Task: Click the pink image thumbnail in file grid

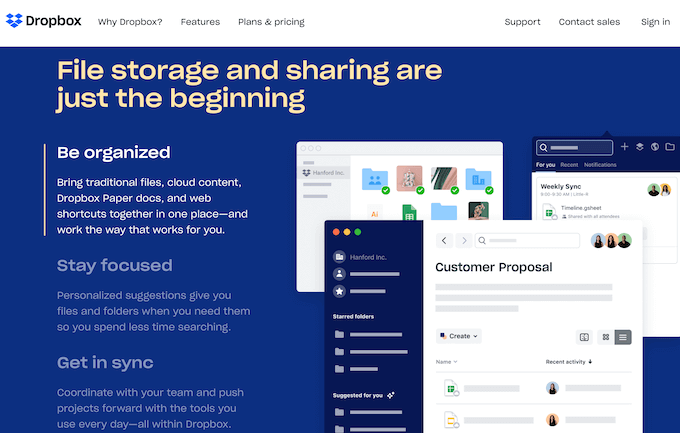Action: coord(409,178)
